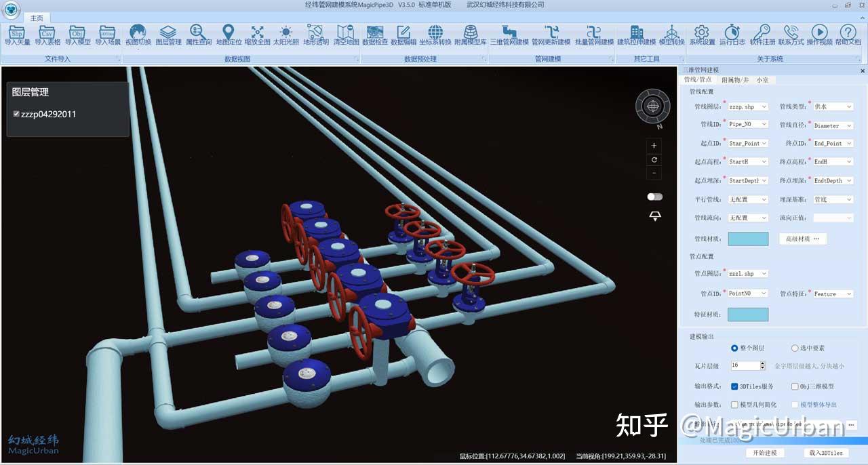Click the 管线材质 material color swatch
This screenshot has height=465, width=868.
click(749, 238)
